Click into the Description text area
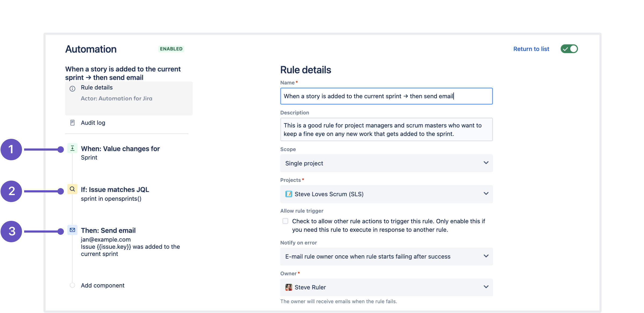This screenshot has width=644, height=313. 386,130
